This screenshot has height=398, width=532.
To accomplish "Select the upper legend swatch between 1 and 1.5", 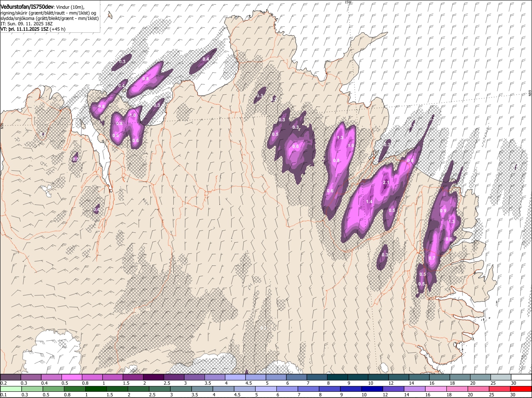I will 113,377.
